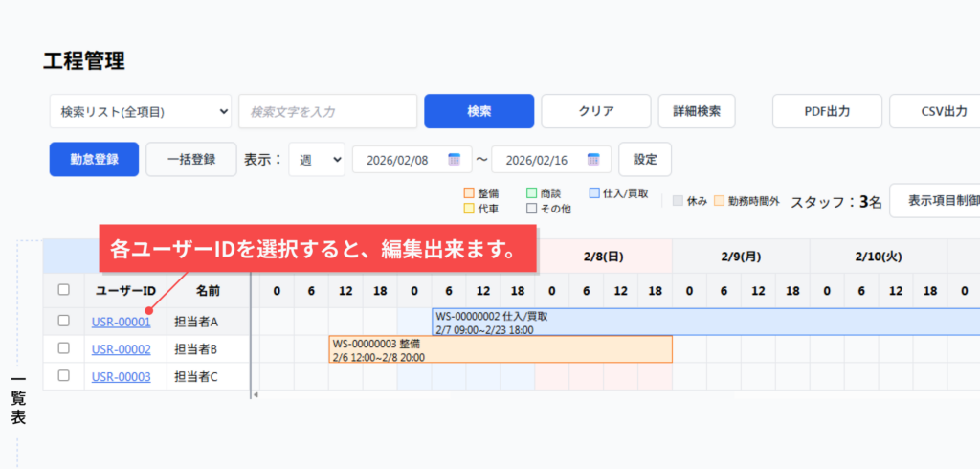Viewport: 980px width, 469px height.
Task: Click the PDF出力 export button
Action: tap(827, 111)
